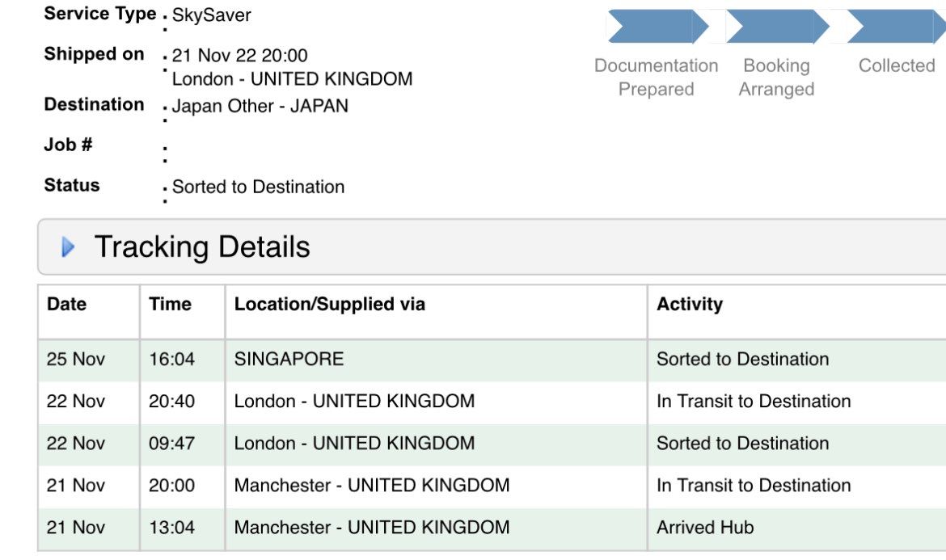Click the Documentation Prepared progress arrow
Image resolution: width=946 pixels, height=560 pixels.
[x=657, y=27]
